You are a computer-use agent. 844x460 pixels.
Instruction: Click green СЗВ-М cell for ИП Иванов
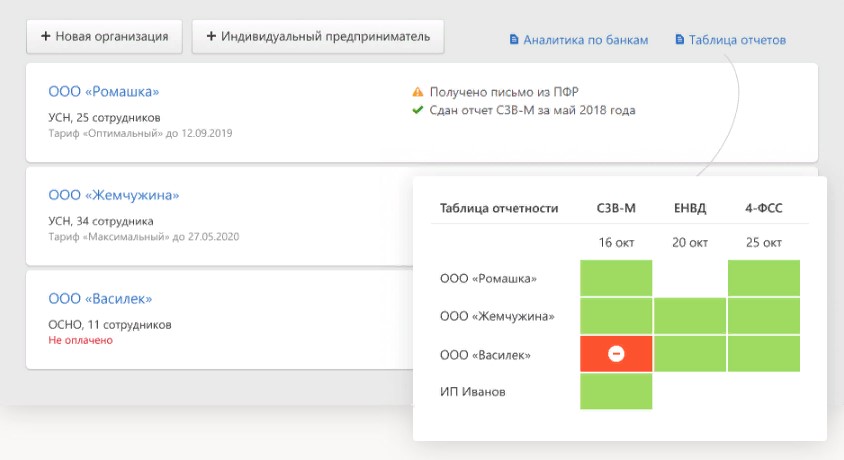point(616,391)
